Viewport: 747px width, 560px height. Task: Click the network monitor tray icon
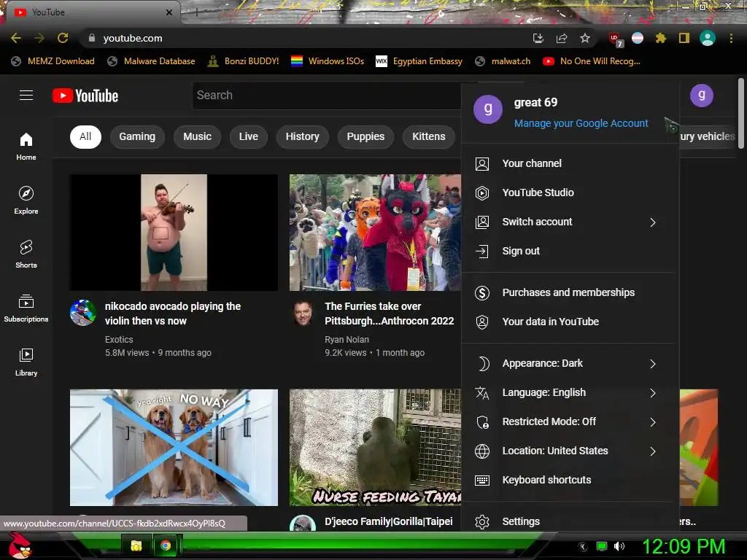[602, 546]
